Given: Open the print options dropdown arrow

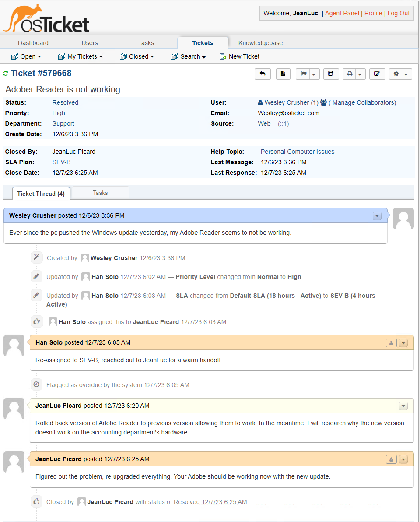Looking at the screenshot, I should coord(360,74).
